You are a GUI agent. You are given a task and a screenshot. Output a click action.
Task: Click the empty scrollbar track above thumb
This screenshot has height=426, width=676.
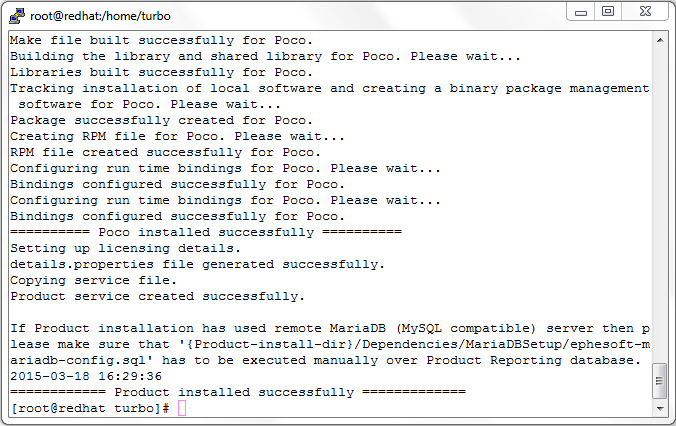(660, 205)
